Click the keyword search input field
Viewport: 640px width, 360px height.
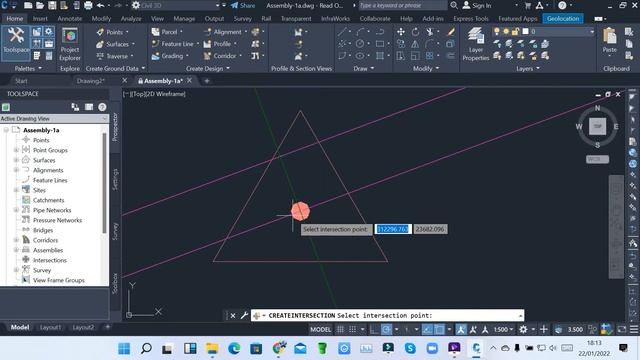point(402,5)
